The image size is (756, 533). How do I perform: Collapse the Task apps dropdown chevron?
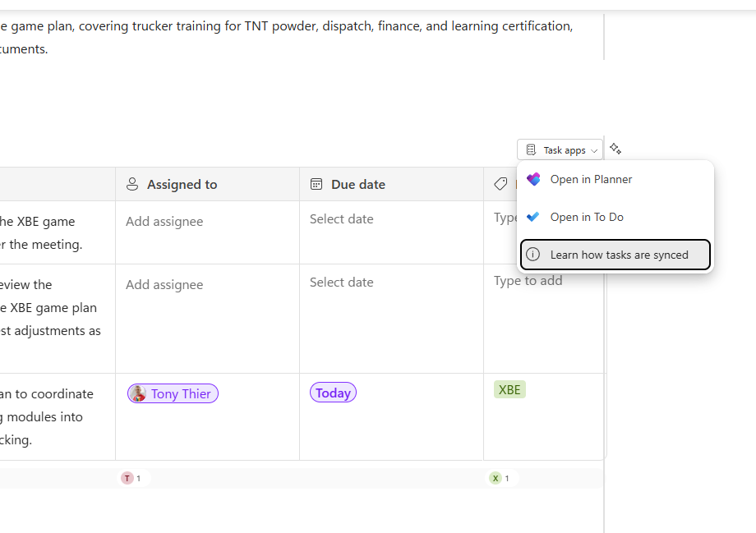(x=594, y=151)
